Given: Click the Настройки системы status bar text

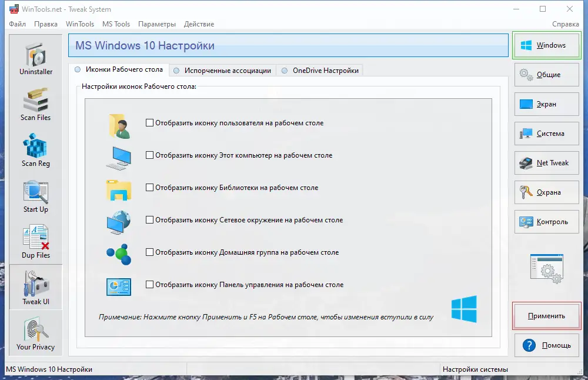Looking at the screenshot, I should pyautogui.click(x=475, y=369).
